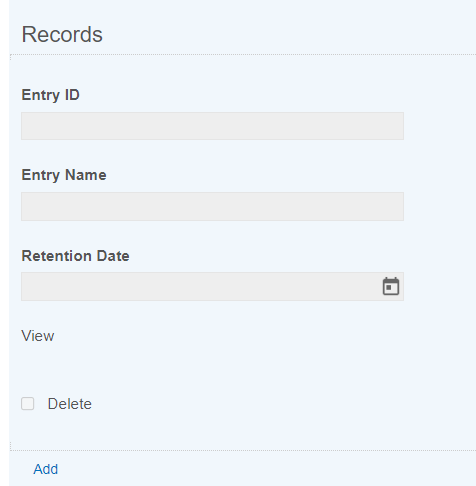The image size is (476, 486).
Task: Open the View link
Action: coord(38,336)
